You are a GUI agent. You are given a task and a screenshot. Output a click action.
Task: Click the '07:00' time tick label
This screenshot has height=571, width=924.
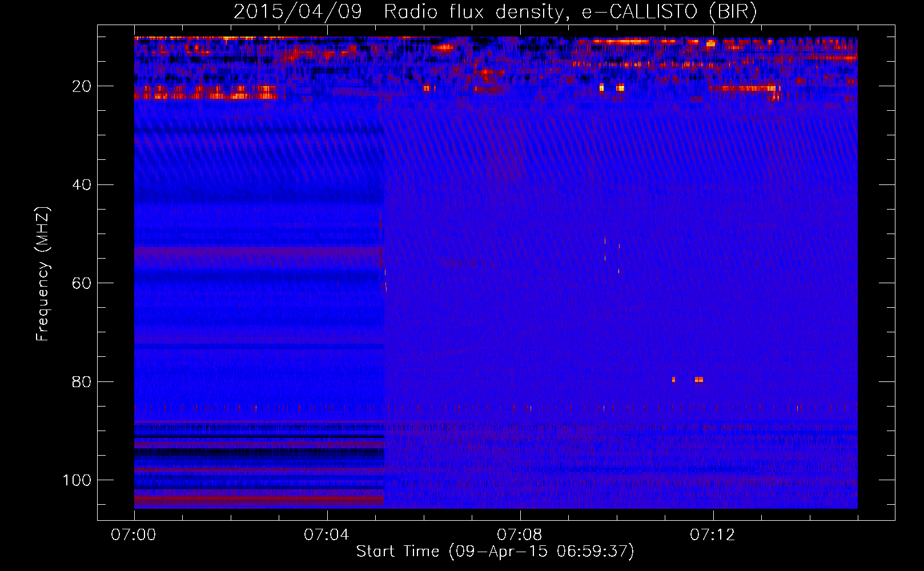134,534
